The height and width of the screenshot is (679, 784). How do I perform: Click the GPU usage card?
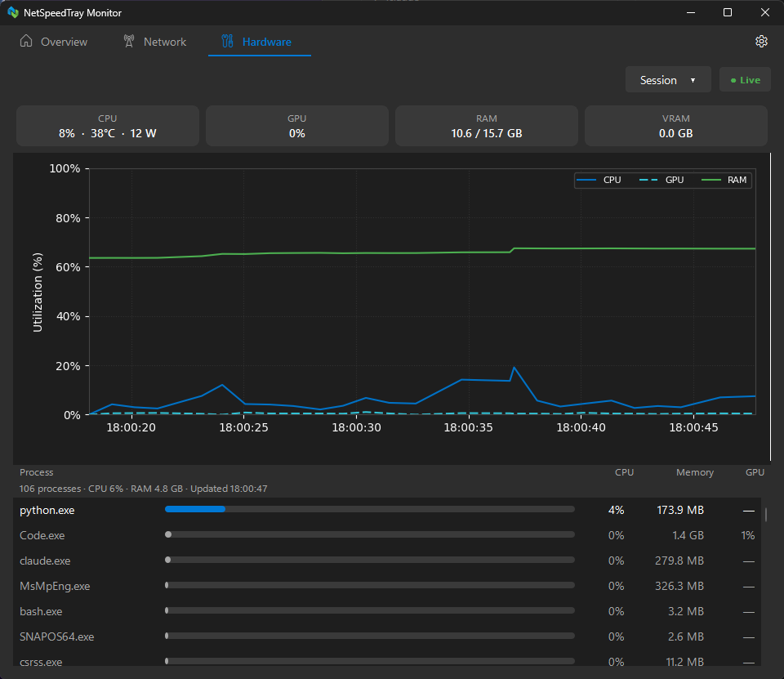click(297, 126)
